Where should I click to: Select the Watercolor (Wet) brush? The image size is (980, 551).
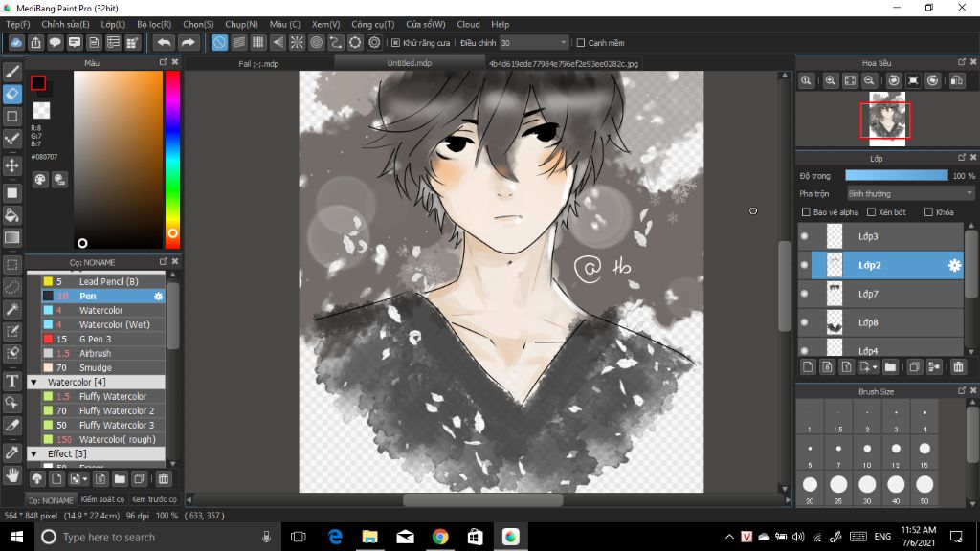103,325
